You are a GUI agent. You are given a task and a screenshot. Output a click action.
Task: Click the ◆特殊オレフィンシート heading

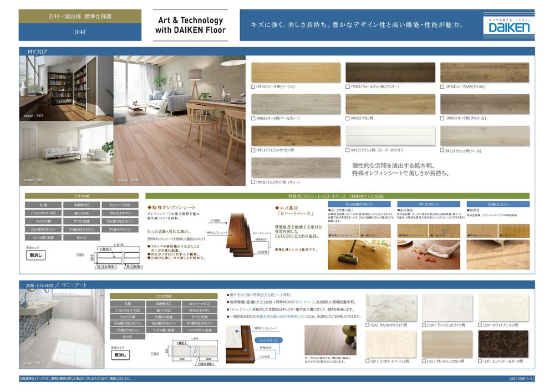point(171,207)
